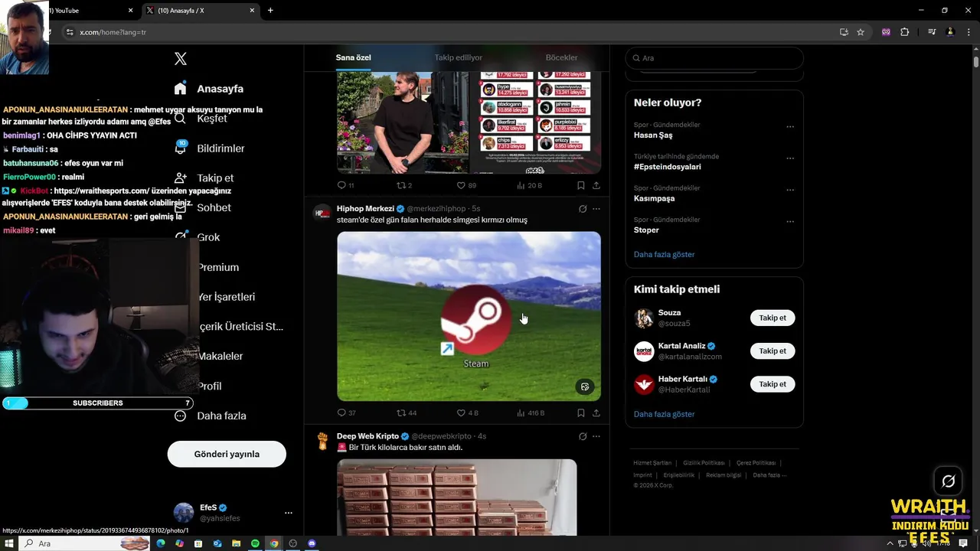
Task: Show more trends via Daha fazla göster
Action: tap(664, 254)
